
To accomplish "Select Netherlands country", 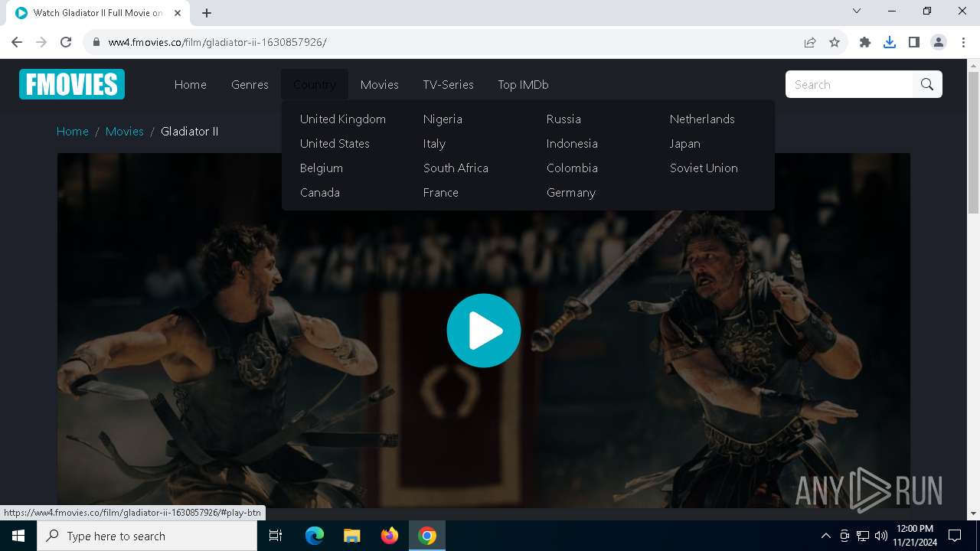I will click(702, 119).
